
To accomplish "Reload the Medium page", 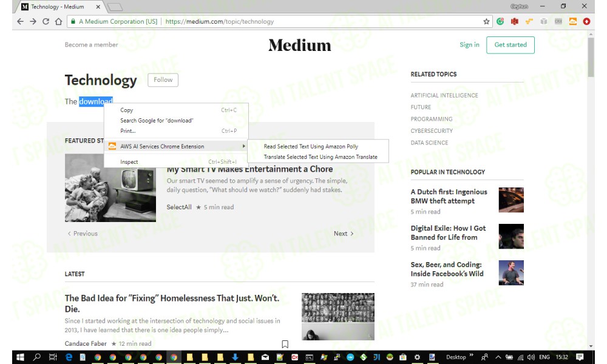I will point(46,22).
